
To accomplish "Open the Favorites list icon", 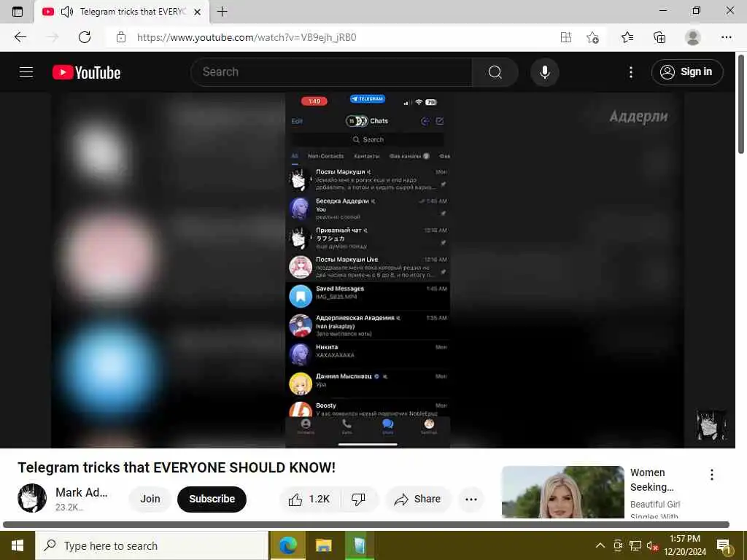I will pos(627,37).
